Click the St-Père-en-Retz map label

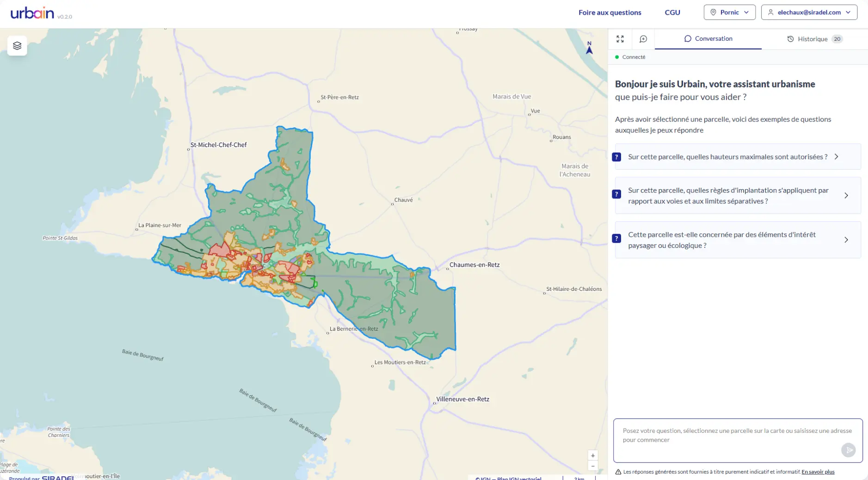coord(339,97)
